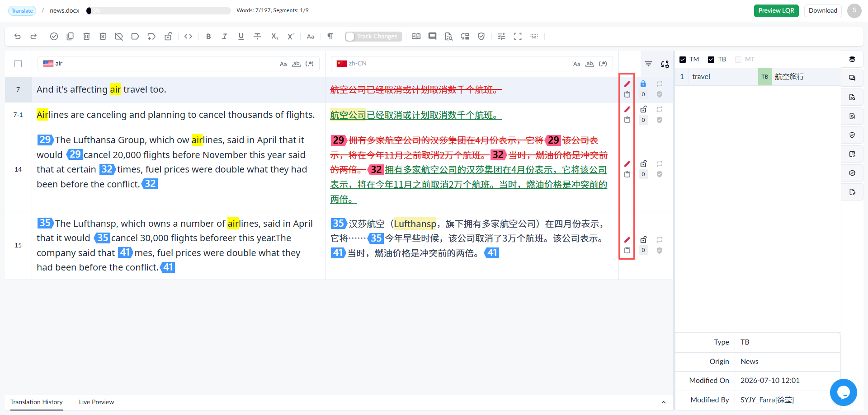Insert tag using the code brackets icon
868x415 pixels.
pos(189,37)
